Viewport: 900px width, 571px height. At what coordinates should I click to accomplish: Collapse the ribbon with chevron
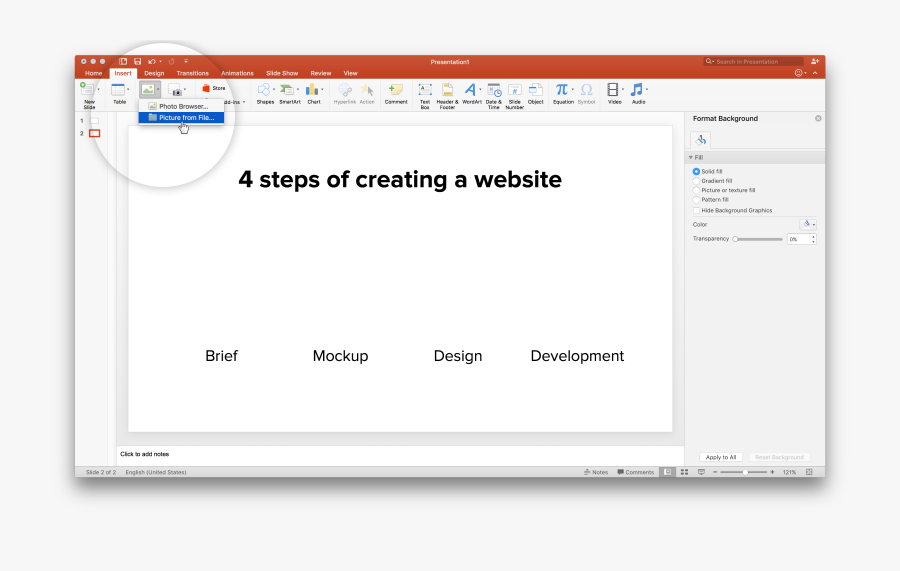[x=815, y=73]
